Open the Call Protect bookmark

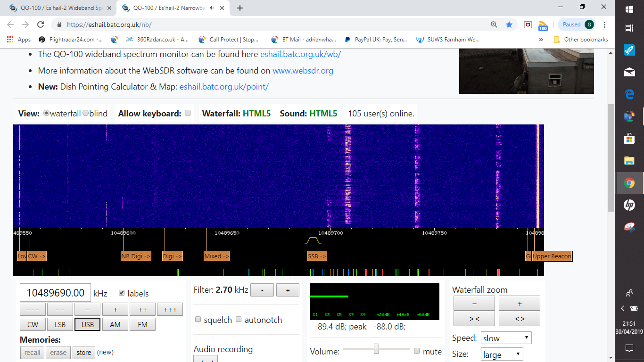point(229,40)
